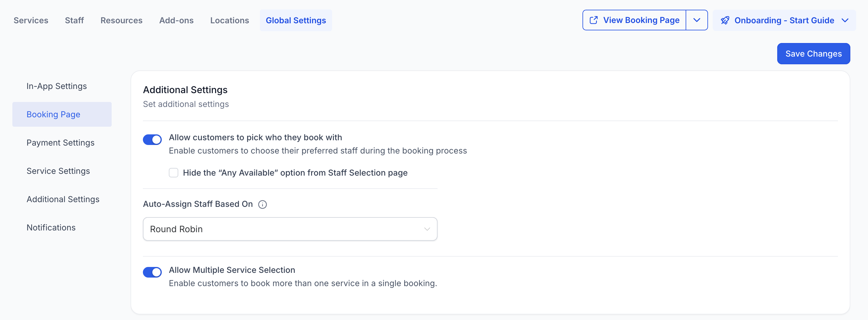Screen dimensions: 868x320
Task: Check 'Hide the Any Available option' checkbox
Action: click(174, 173)
